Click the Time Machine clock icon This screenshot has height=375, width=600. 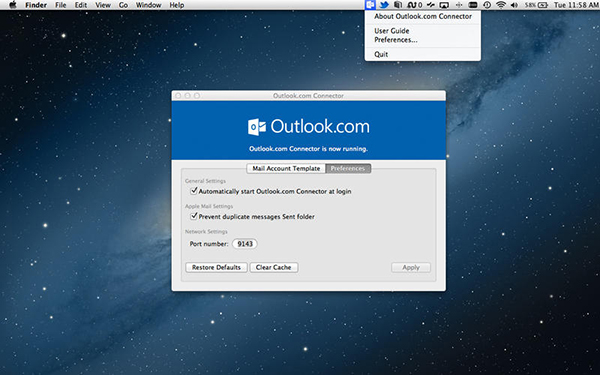coord(487,5)
